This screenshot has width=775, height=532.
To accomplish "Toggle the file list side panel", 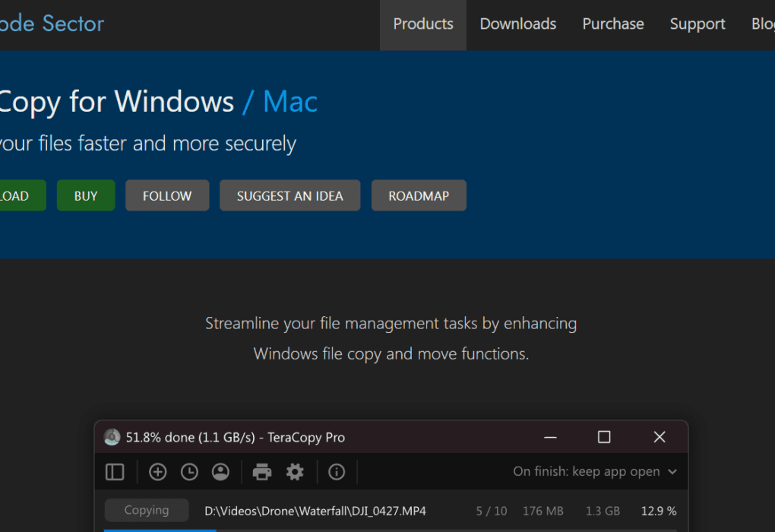I will pyautogui.click(x=115, y=472).
